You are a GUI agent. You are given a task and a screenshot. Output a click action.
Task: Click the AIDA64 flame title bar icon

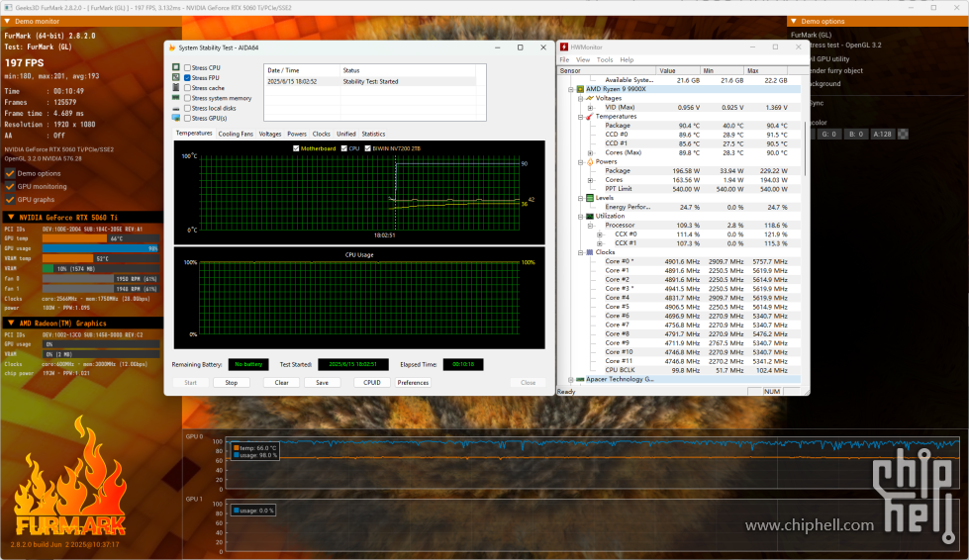point(172,47)
